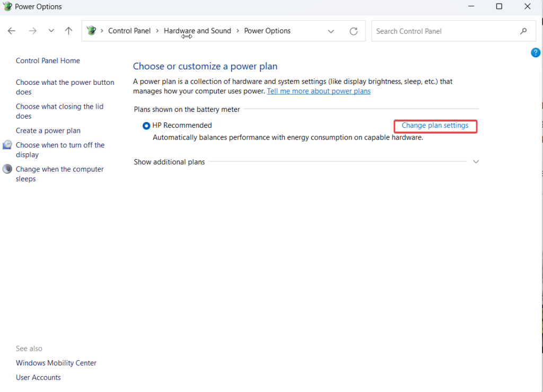This screenshot has height=392, width=543.
Task: Open the address bar history dropdown
Action: click(x=331, y=31)
